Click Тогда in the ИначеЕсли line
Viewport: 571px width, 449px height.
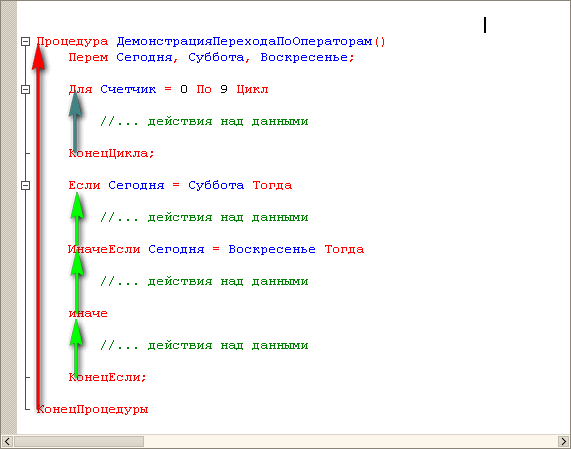point(344,250)
